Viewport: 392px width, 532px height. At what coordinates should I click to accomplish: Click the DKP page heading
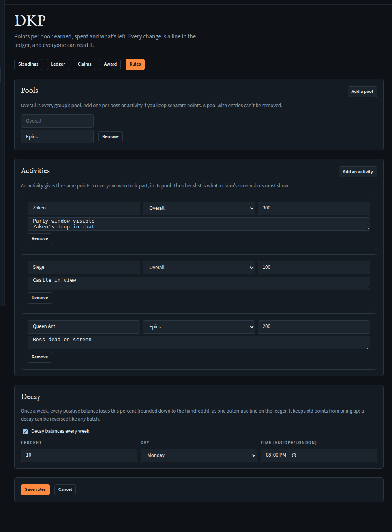[30, 21]
